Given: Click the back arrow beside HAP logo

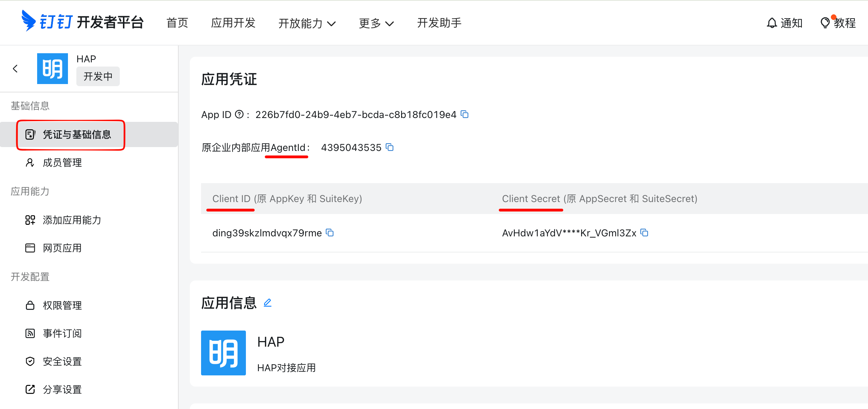Looking at the screenshot, I should point(15,69).
